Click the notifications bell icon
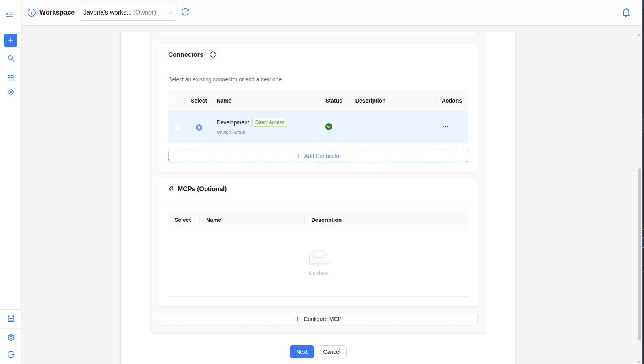The width and height of the screenshot is (644, 364). 626,13
